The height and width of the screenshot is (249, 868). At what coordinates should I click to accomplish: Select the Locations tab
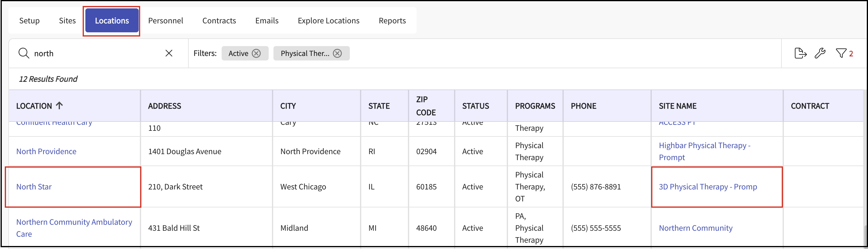[x=112, y=21]
